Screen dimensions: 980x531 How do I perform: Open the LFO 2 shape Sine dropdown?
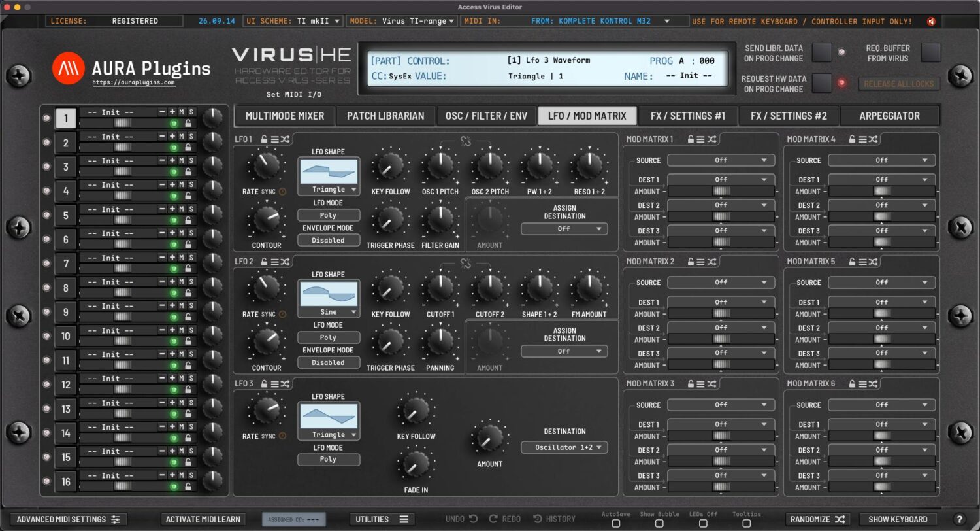[x=329, y=312]
